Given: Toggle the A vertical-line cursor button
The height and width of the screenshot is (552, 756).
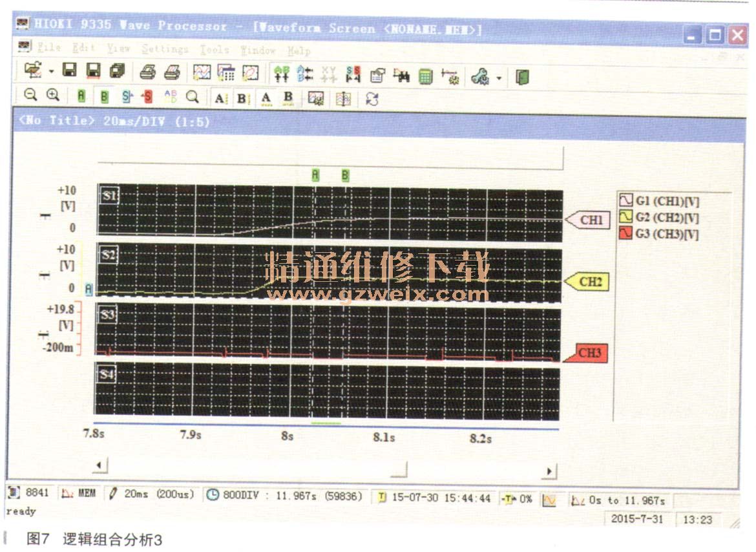Looking at the screenshot, I should (220, 98).
